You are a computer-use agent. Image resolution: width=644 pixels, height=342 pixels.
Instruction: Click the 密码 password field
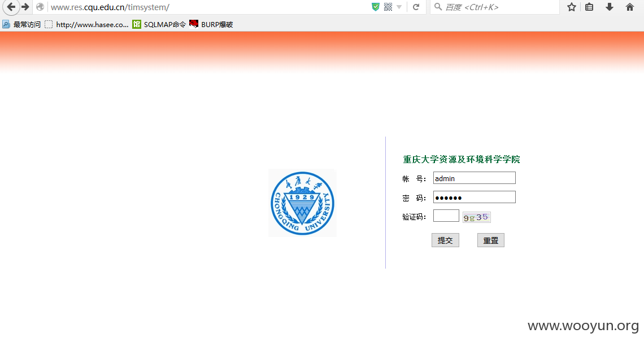click(x=475, y=198)
